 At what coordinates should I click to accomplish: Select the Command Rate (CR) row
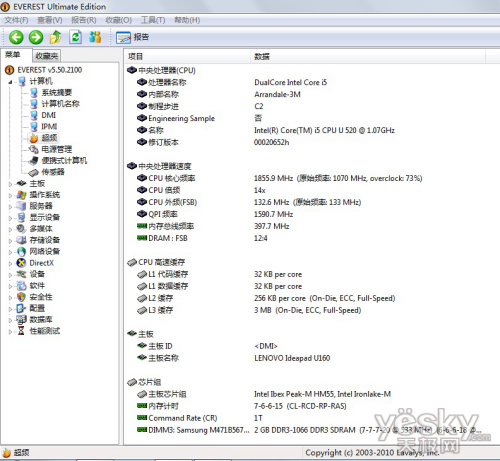[x=200, y=418]
